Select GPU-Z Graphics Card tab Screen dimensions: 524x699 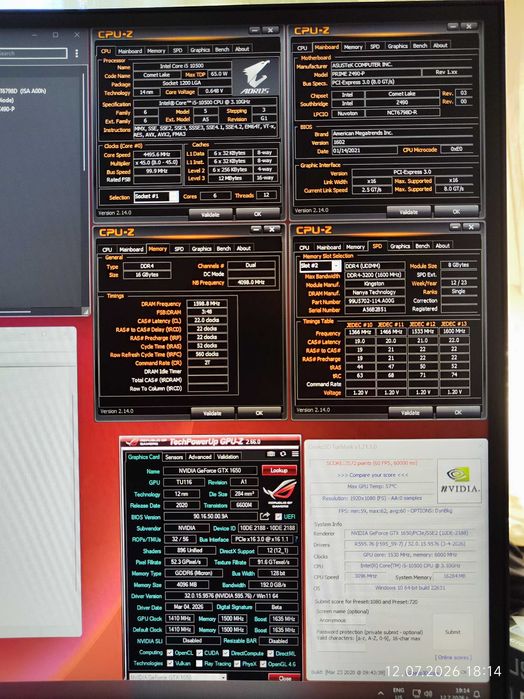pos(144,457)
